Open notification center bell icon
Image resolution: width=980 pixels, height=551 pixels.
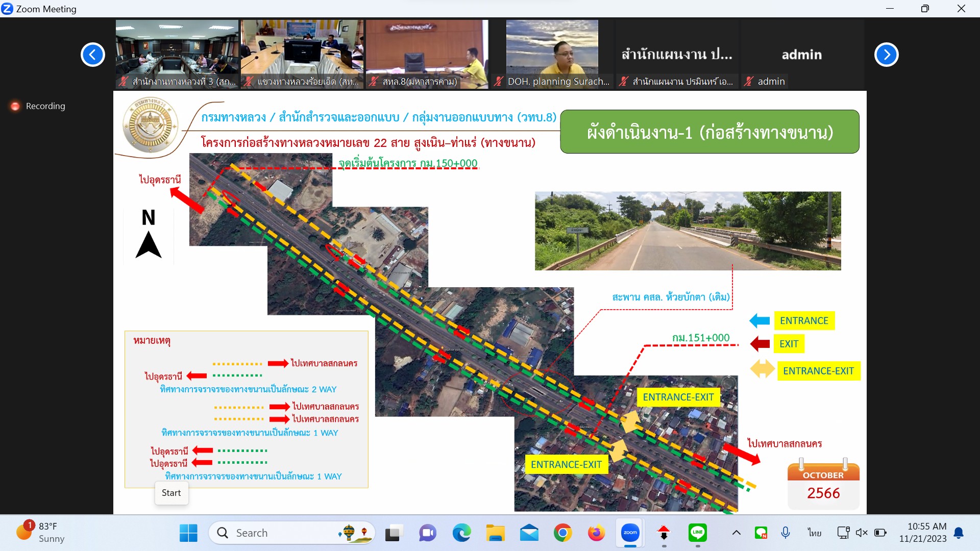[x=959, y=533]
